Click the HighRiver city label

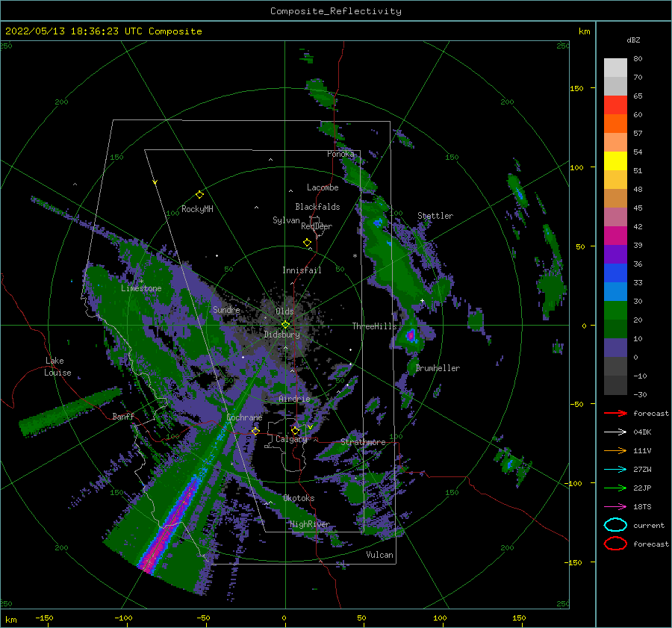310,524
